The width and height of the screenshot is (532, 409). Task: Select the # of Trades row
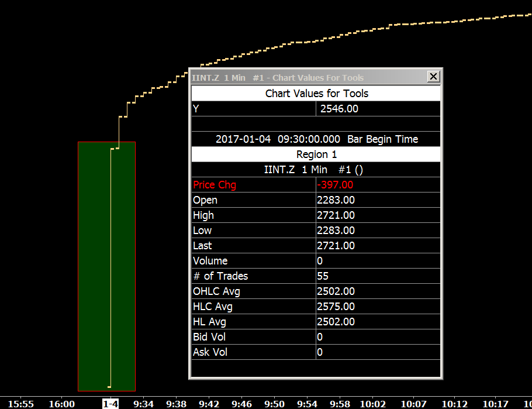click(316, 276)
